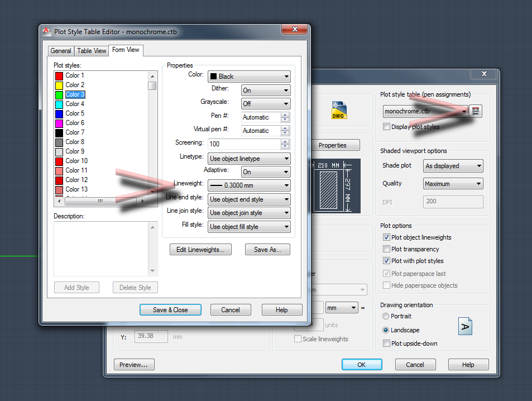Open the Color dropdown showing Black
This screenshot has height=401, width=532.
(x=249, y=77)
